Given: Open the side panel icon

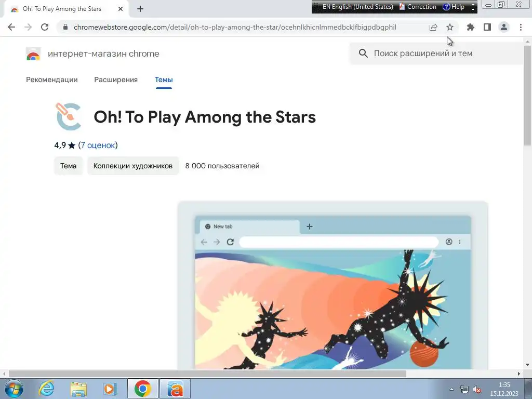Looking at the screenshot, I should point(487,27).
